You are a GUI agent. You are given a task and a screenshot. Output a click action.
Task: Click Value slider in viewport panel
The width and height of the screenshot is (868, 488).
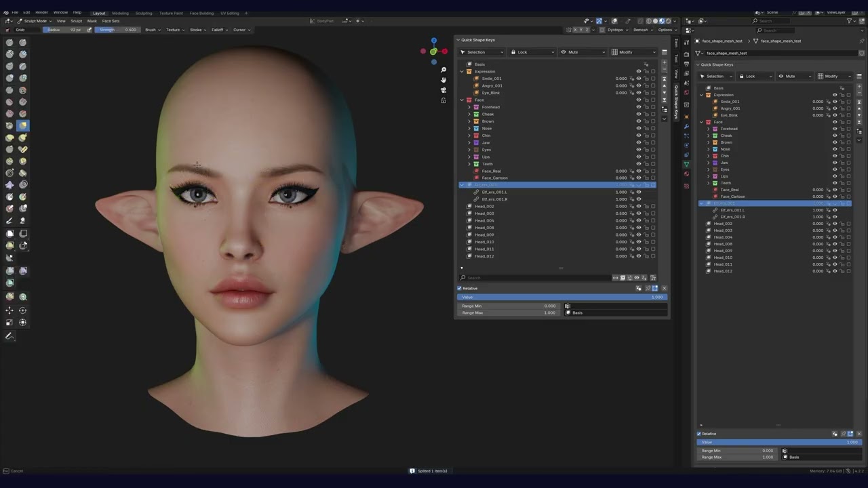tap(562, 297)
